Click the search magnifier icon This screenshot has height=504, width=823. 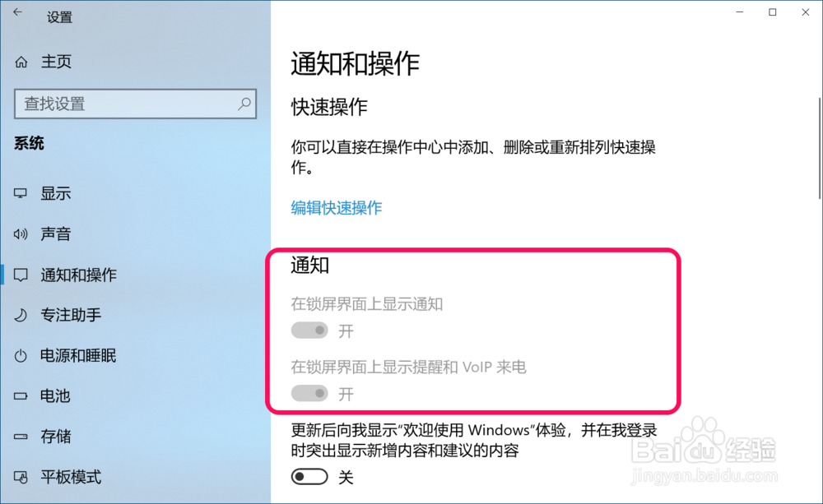[x=244, y=104]
